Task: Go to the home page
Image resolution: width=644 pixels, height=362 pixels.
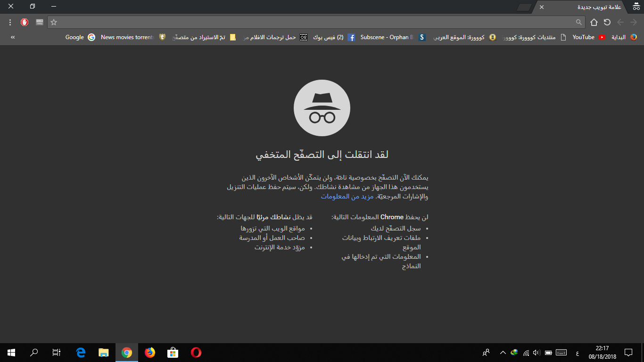Action: coord(594,22)
